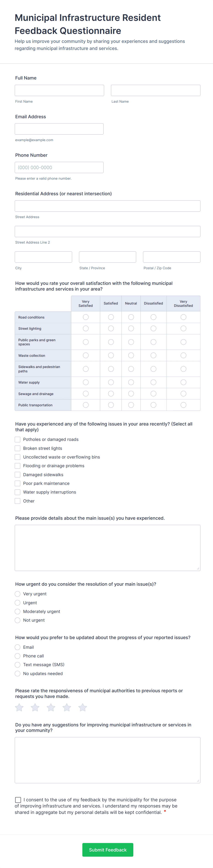Select Satisfied for Water supply
The image size is (213, 868).
coord(111,382)
